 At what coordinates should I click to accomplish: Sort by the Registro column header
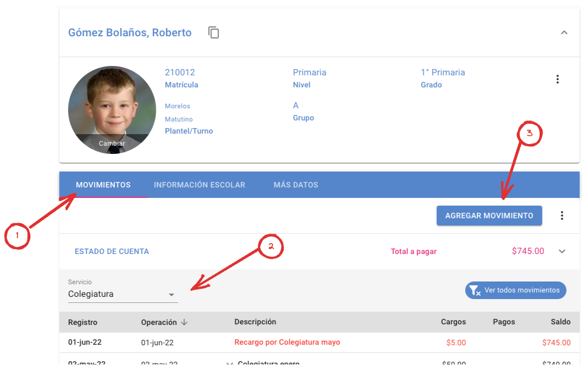(83, 322)
